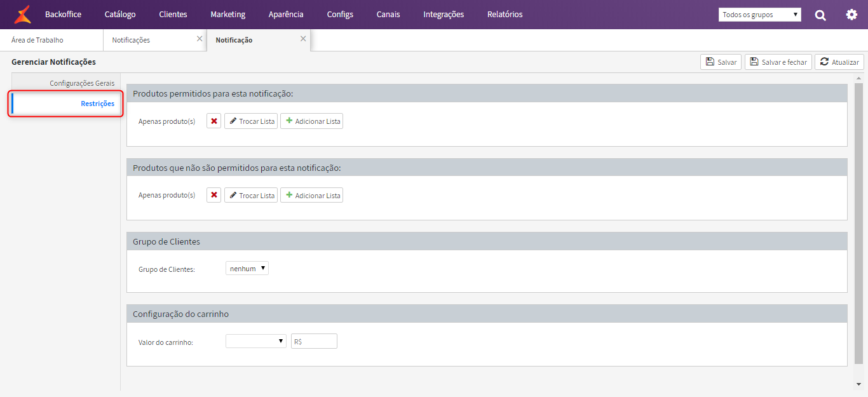Click the vertical scrollbar on right
868x397 pixels.
858,222
